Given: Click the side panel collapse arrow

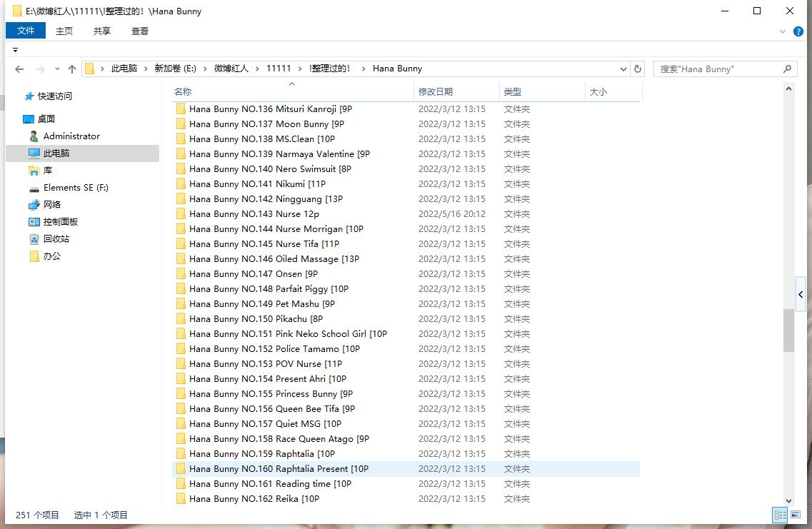Looking at the screenshot, I should pos(801,295).
